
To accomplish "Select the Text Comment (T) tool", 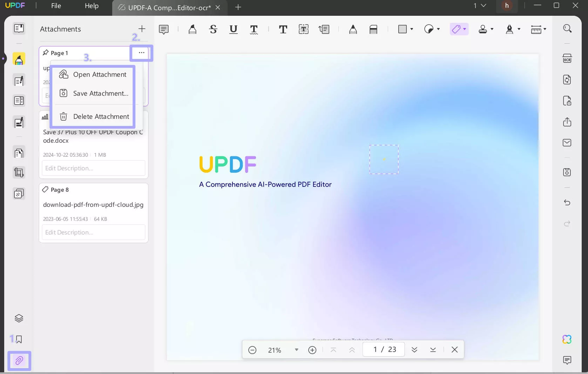I will click(x=283, y=29).
